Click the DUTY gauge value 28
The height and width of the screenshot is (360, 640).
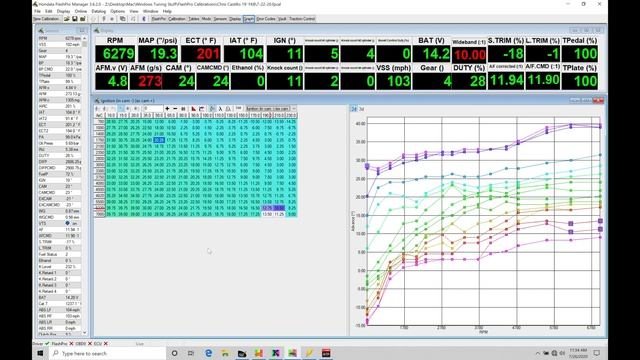[469, 81]
